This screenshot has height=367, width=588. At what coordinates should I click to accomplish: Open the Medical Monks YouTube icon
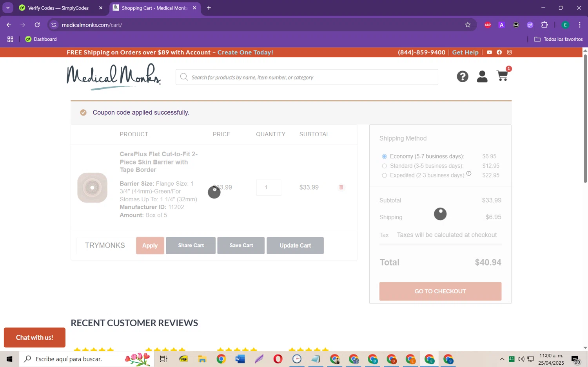coord(489,52)
